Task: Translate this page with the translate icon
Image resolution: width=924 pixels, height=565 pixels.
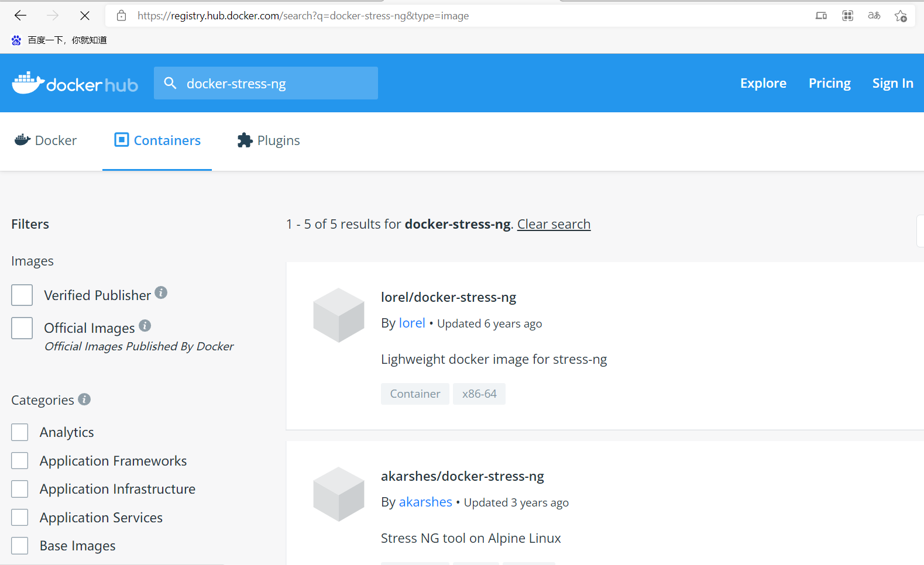Action: (x=874, y=16)
